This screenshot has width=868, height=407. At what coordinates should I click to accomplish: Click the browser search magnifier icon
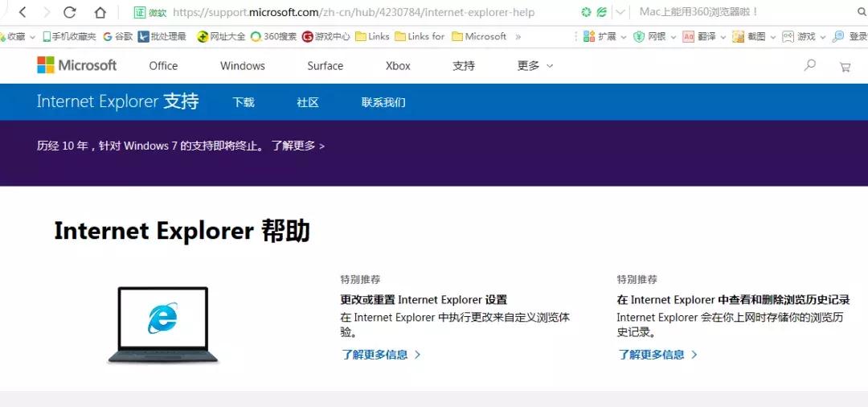pyautogui.click(x=862, y=11)
